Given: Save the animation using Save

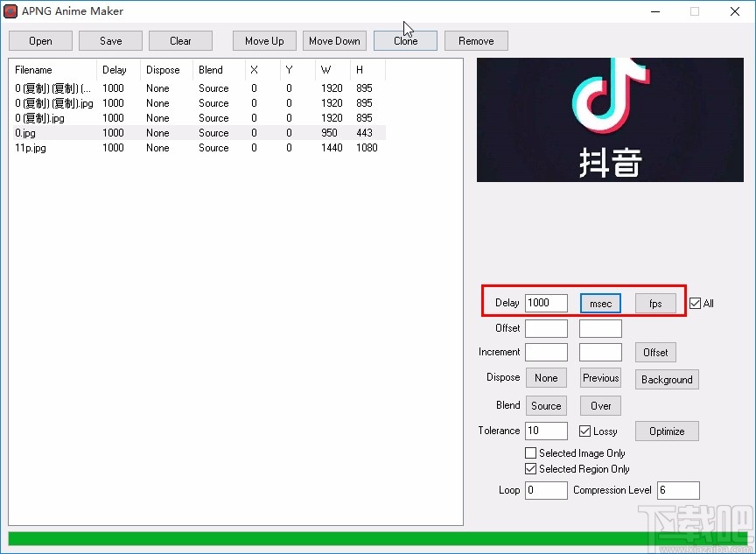Looking at the screenshot, I should coord(110,40).
